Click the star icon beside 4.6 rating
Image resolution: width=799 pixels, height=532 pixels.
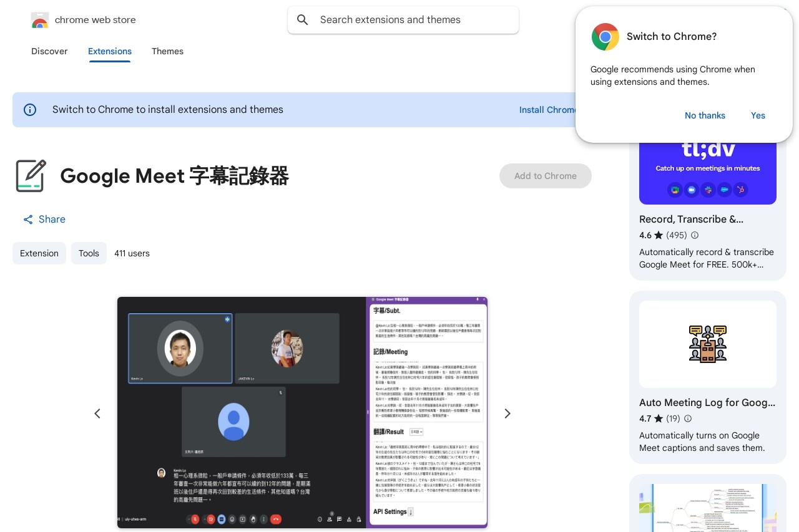tap(659, 236)
